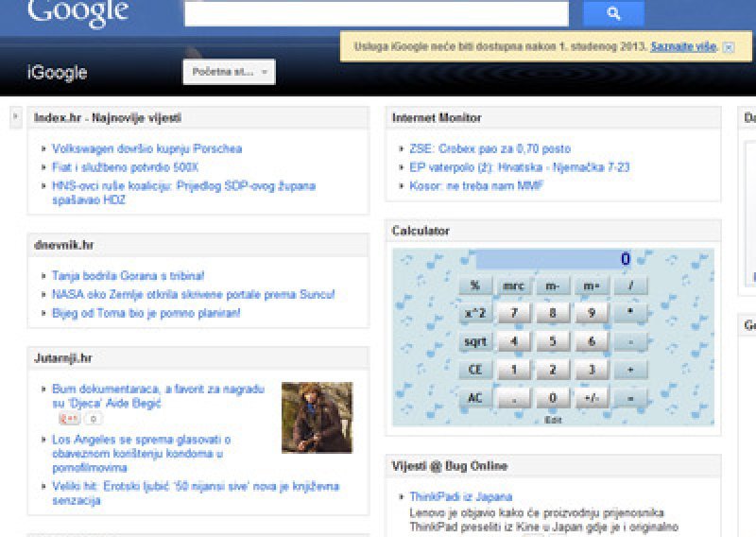756x537 pixels.
Task: Dismiss the iGoogle shutdown notice
Action: coord(729,47)
